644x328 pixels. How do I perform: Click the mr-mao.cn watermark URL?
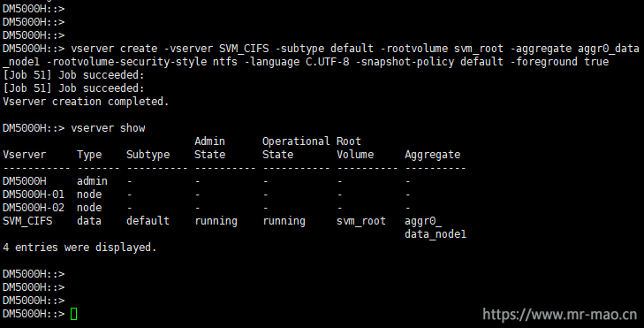[559, 315]
